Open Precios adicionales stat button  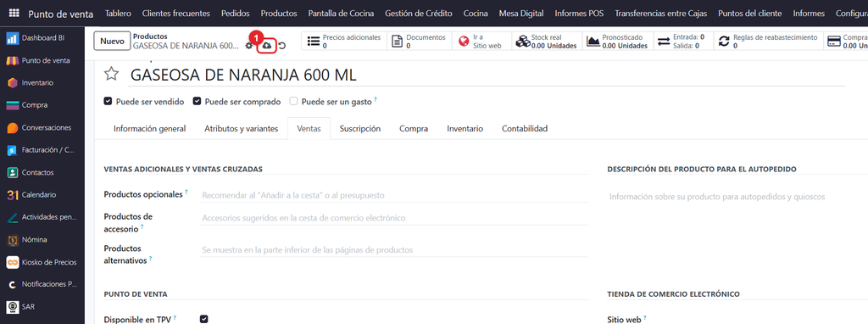point(344,42)
